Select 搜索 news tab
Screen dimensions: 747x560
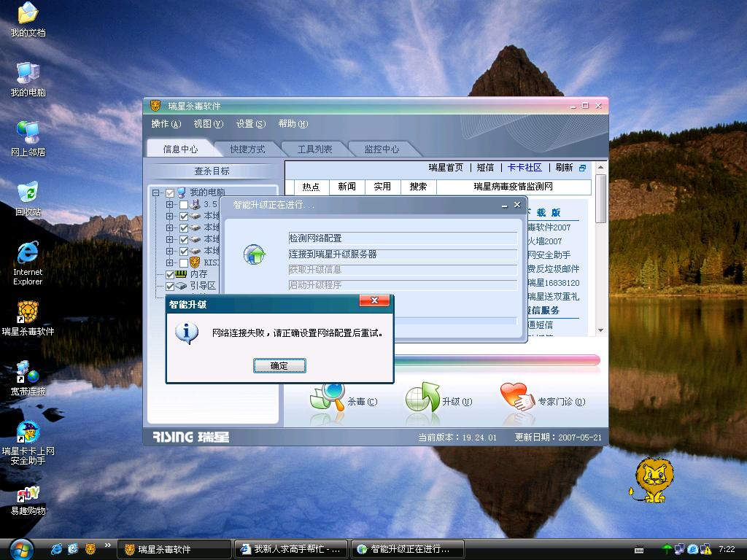418,187
